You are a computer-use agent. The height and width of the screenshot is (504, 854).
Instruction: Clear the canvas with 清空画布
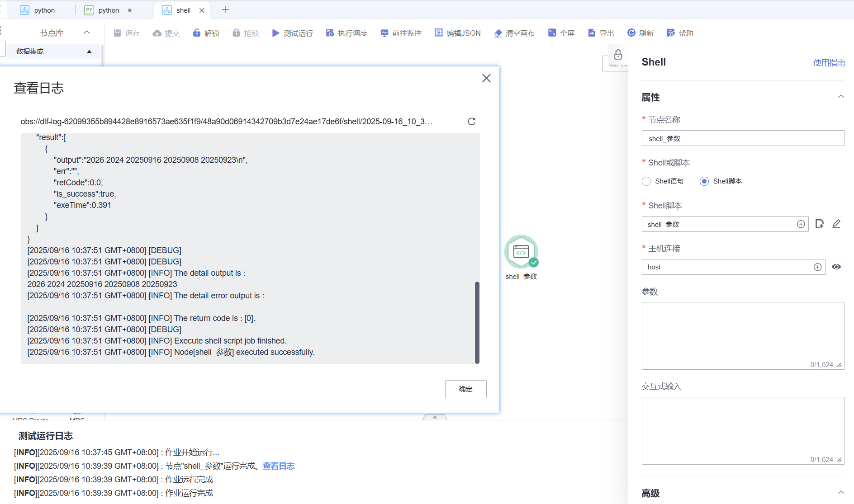(x=515, y=33)
